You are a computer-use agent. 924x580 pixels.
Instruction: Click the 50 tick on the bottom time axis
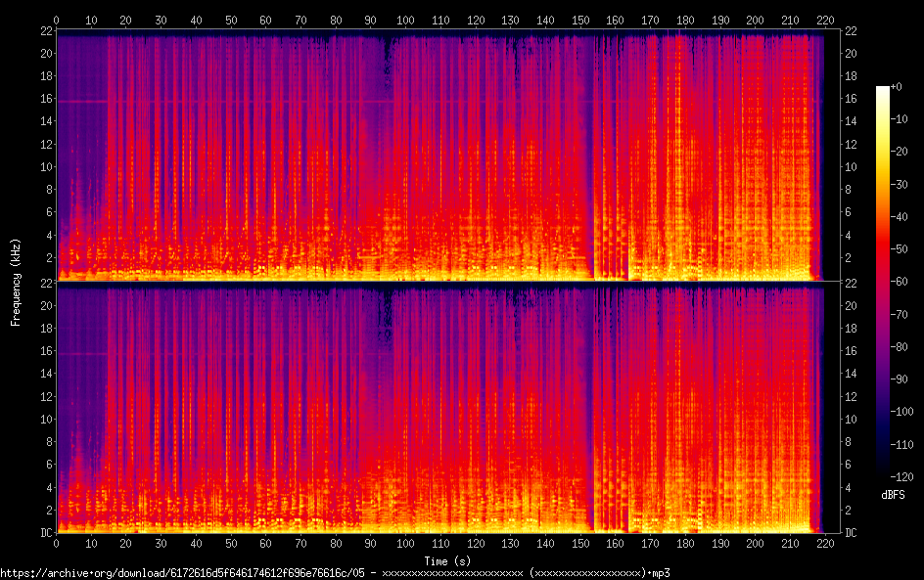[231, 544]
